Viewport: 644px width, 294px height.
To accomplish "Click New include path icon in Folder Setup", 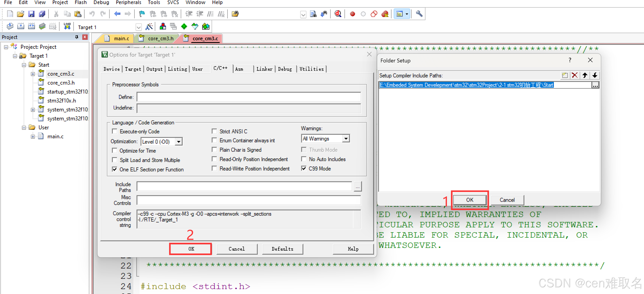I will [x=565, y=75].
